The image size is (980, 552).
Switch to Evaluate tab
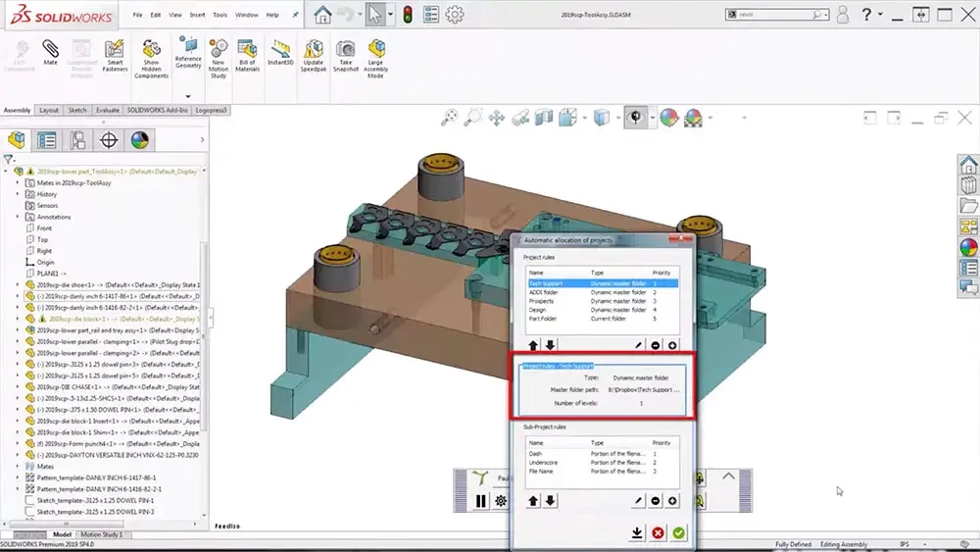tap(108, 110)
